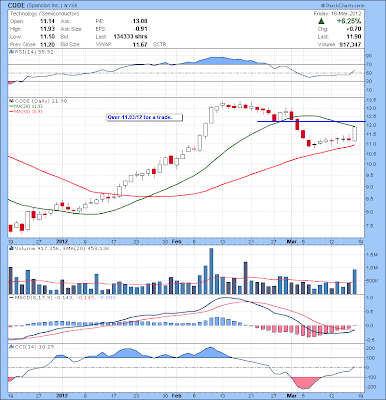
Task: Click the P/E value -13.08
Action: [139, 21]
